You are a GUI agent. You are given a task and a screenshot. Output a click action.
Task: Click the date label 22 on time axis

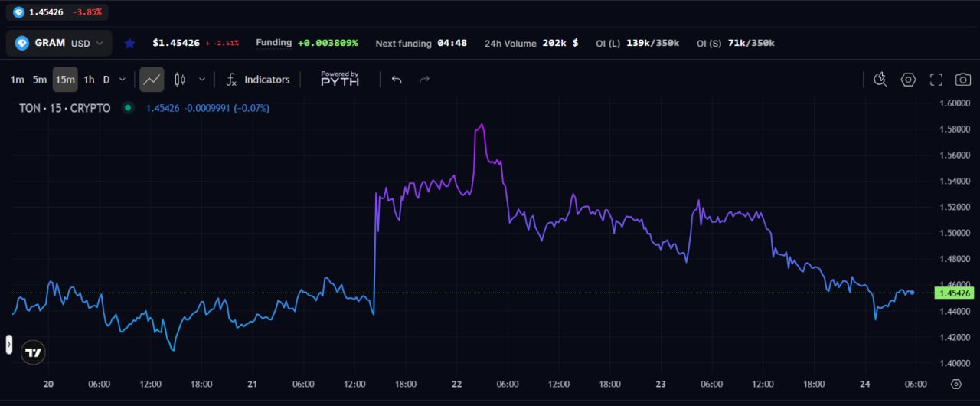pos(456,384)
